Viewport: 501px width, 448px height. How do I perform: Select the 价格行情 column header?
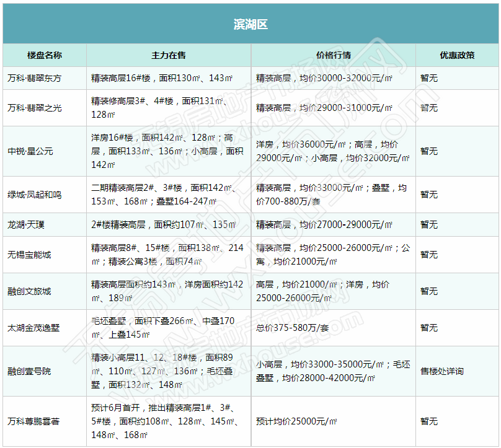333,55
